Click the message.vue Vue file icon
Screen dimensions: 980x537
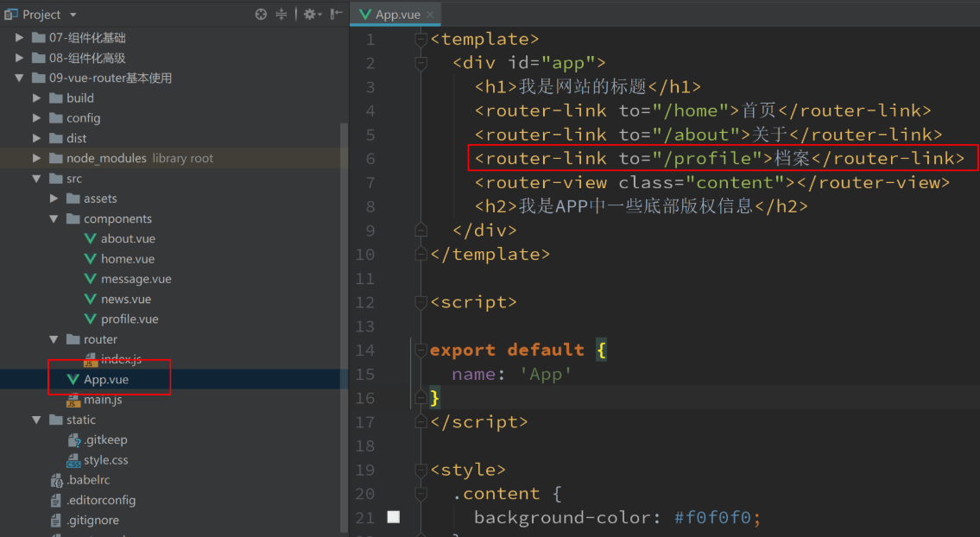click(90, 279)
